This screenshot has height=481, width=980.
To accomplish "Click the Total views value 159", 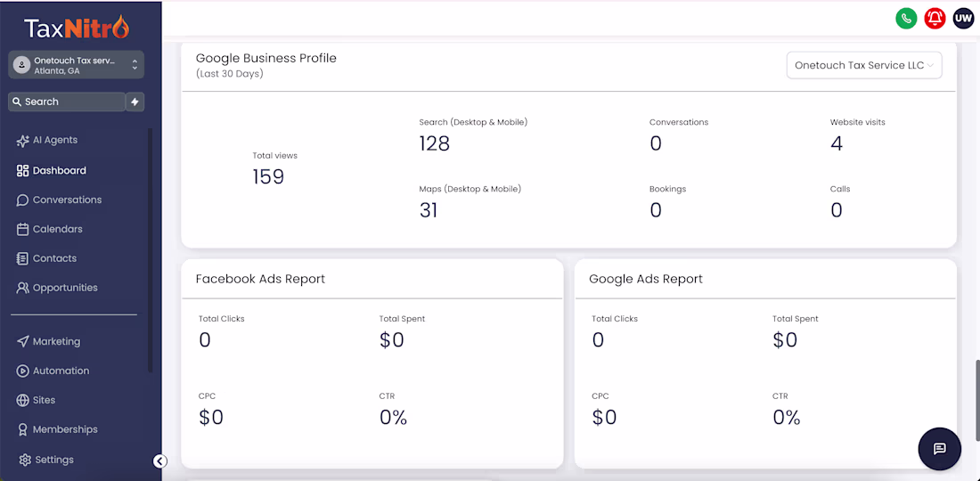I will pyautogui.click(x=268, y=176).
